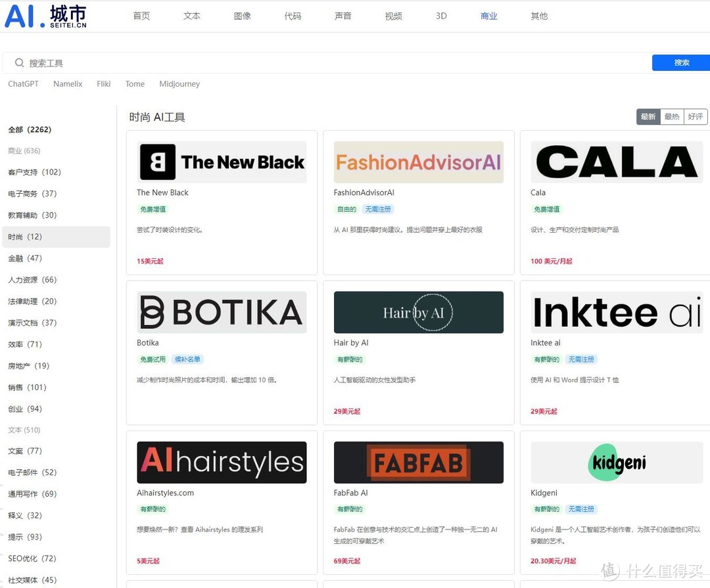Click the CALA logo image

[616, 162]
